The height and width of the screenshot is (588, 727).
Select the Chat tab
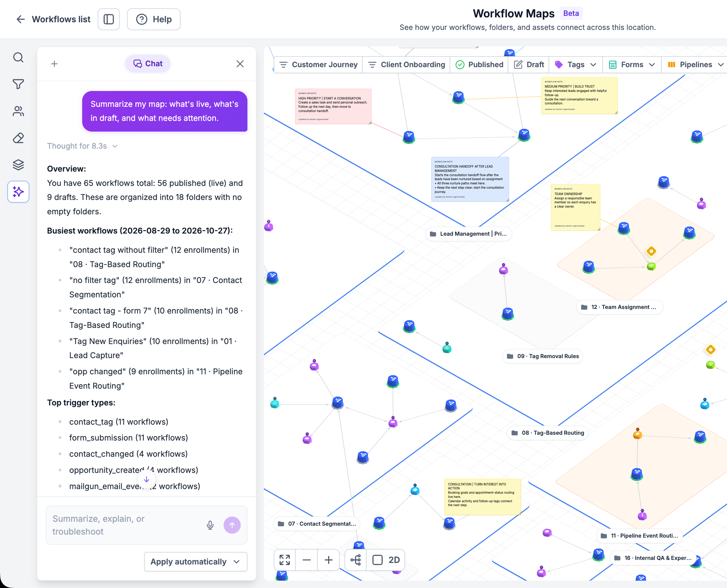point(148,64)
